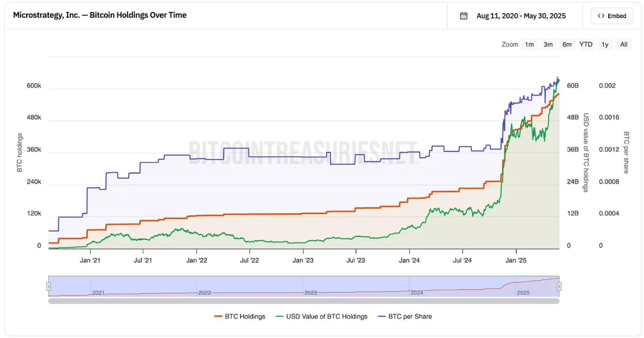Click the 2023 section in the navigator
Image resolution: width=644 pixels, height=338 pixels.
(x=311, y=292)
